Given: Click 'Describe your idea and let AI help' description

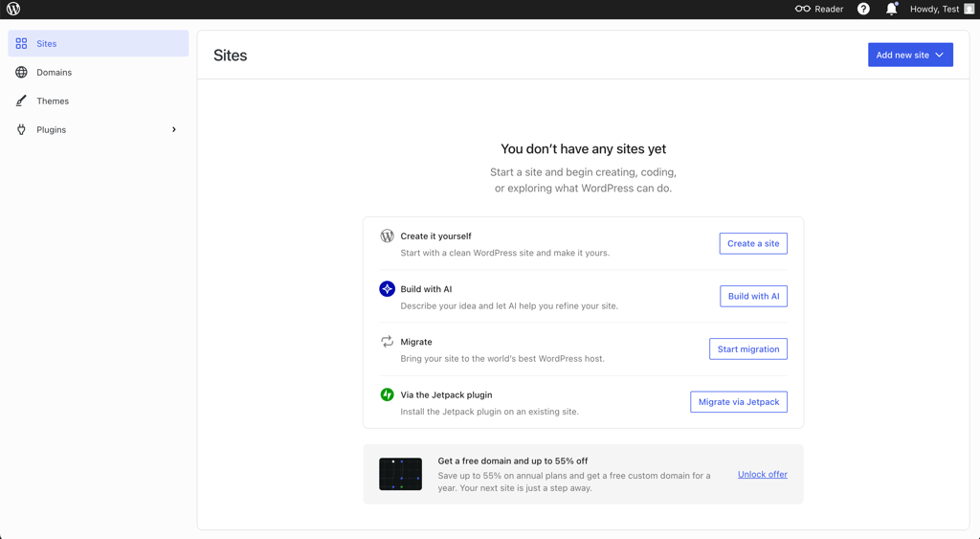Looking at the screenshot, I should 509,305.
